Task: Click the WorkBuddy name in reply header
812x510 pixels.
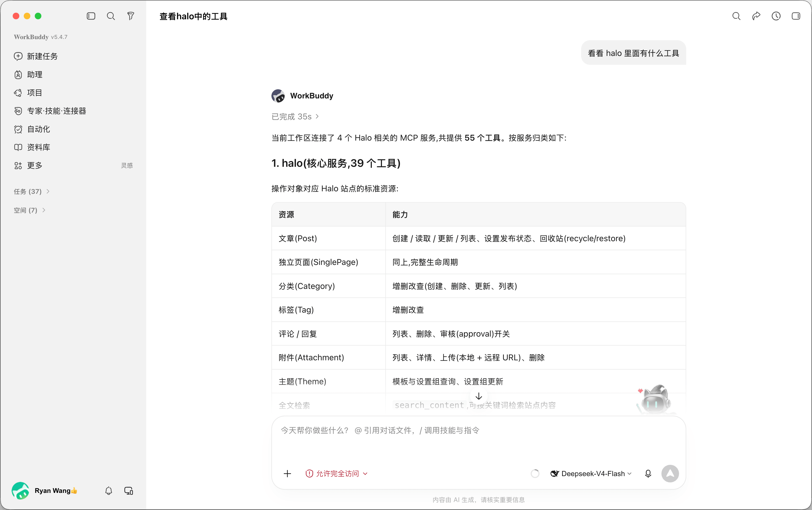Action: [x=312, y=96]
